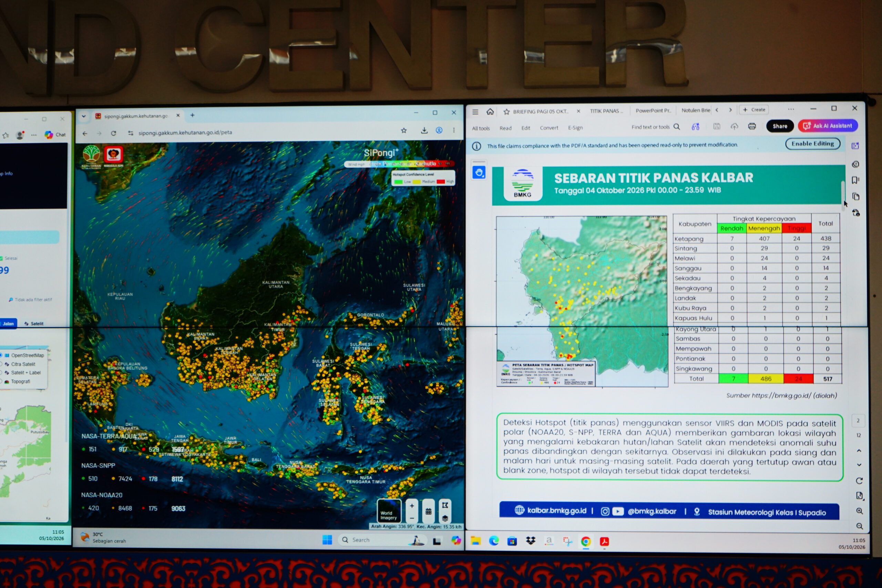
Task: Switch to the TITIK PANAS tab in Acrobat
Action: click(606, 111)
